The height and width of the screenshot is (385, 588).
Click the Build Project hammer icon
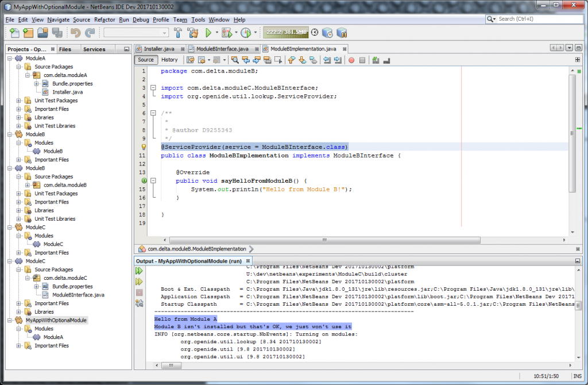(178, 33)
